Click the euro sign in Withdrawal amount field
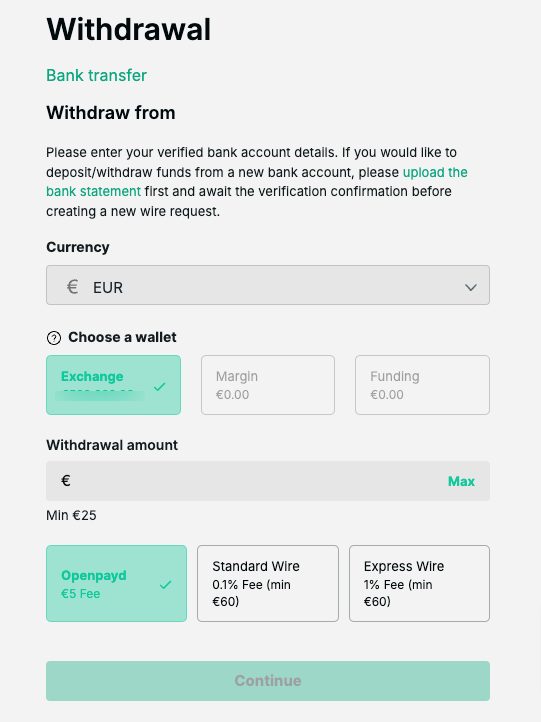 pyautogui.click(x=66, y=481)
